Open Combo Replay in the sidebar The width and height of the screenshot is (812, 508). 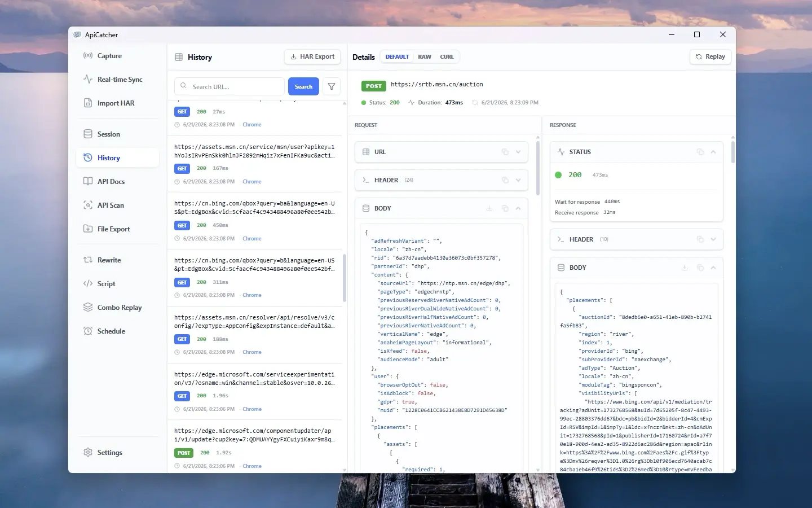117,308
